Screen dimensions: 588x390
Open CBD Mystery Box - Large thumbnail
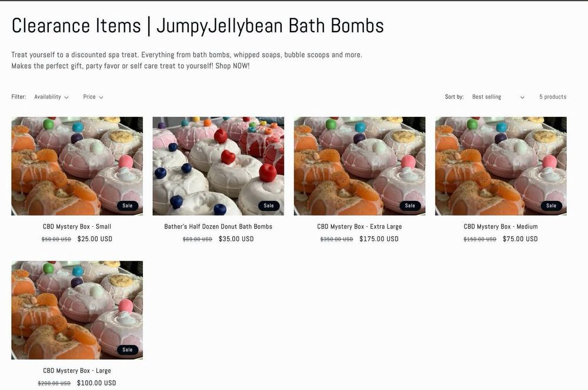[x=77, y=310]
